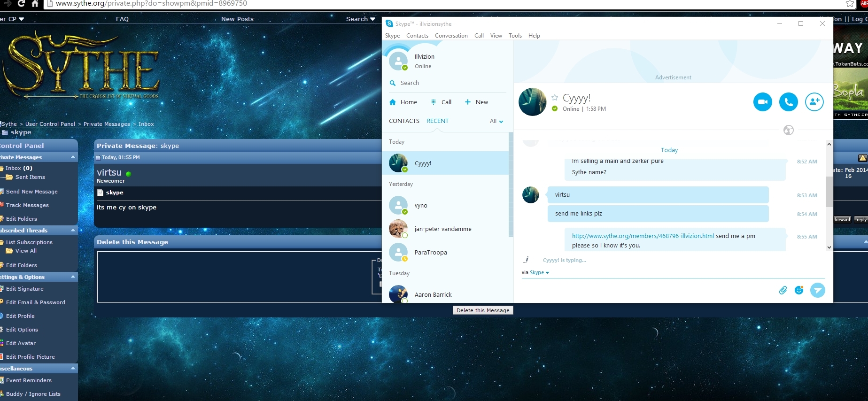Open the emoticon picker in Skype

[798, 290]
